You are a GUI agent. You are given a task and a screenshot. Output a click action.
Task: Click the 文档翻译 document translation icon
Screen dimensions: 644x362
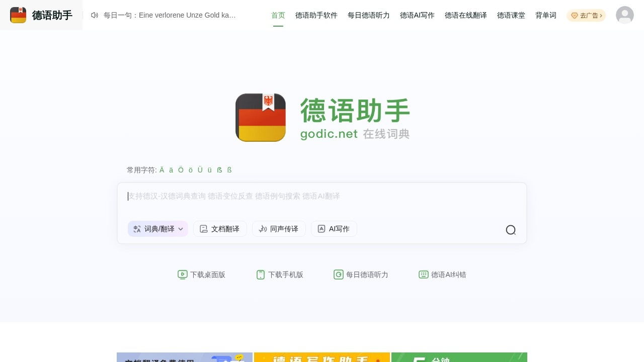[204, 229]
